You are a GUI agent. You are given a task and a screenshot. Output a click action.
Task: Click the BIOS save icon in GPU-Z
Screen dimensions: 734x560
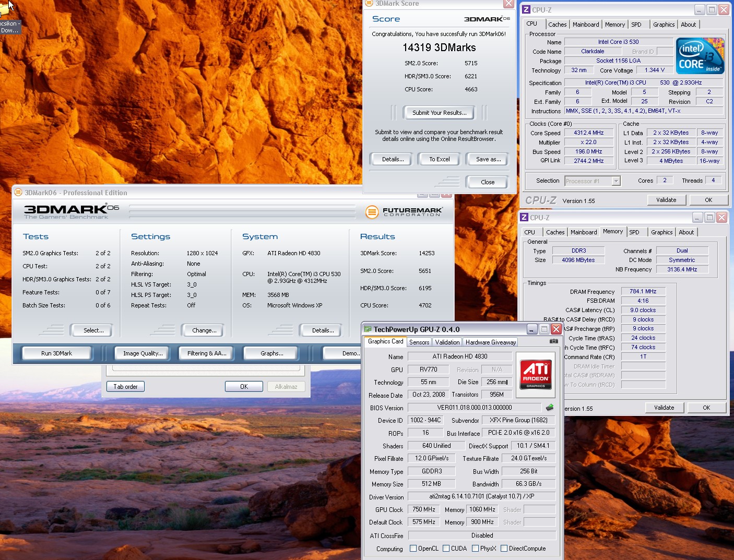point(550,408)
